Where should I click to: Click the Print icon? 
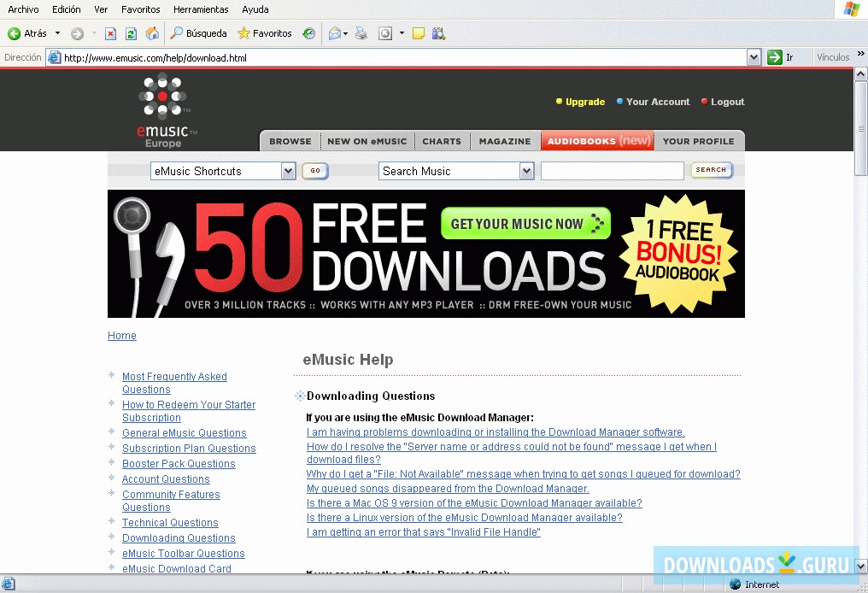coord(361,34)
